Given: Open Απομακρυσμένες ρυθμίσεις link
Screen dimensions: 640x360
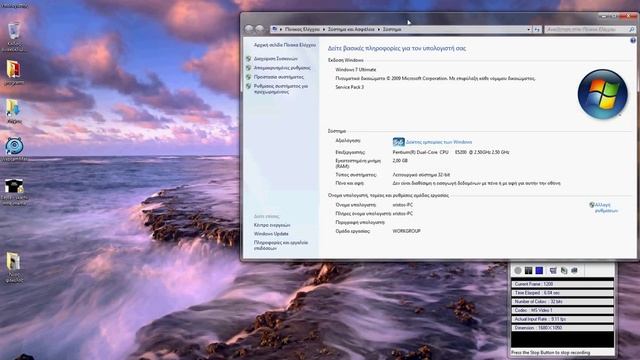Looking at the screenshot, I should [x=282, y=68].
